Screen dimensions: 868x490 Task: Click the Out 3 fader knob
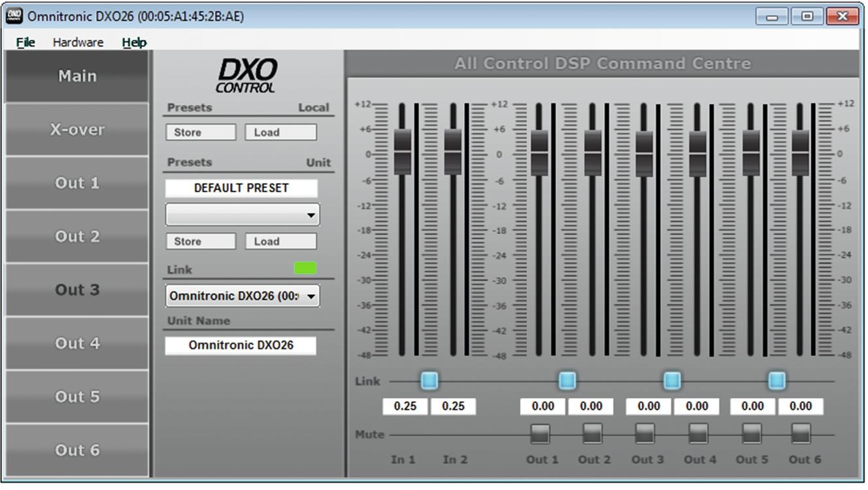point(644,154)
